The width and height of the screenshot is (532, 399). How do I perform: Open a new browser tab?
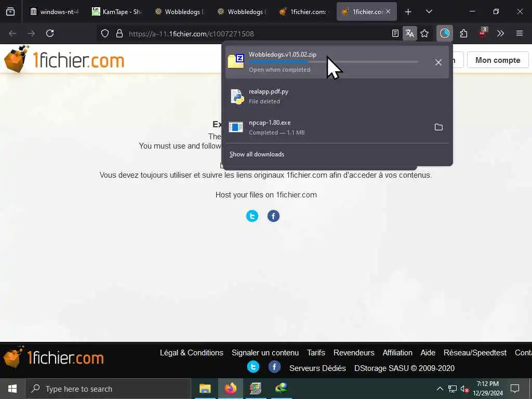(x=408, y=12)
